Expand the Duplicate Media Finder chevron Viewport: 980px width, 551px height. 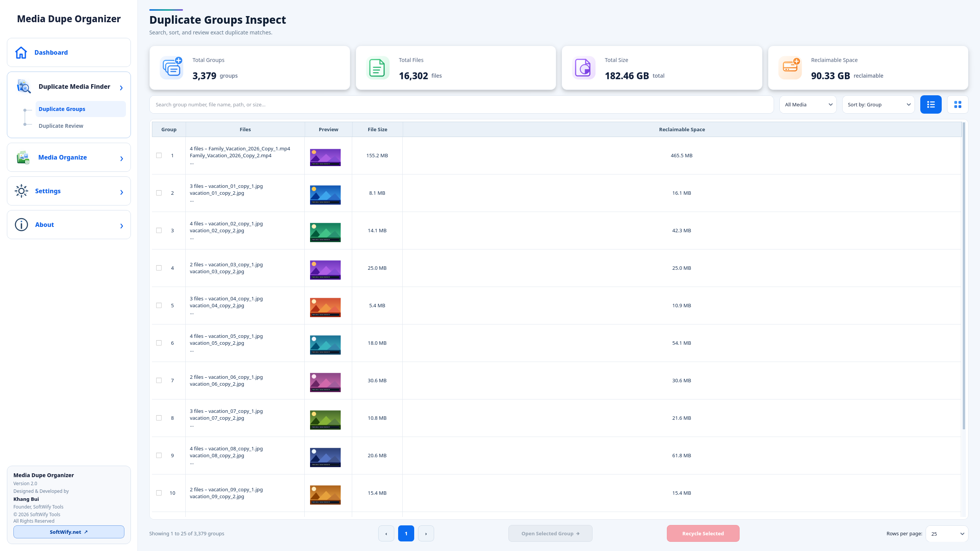pos(121,88)
